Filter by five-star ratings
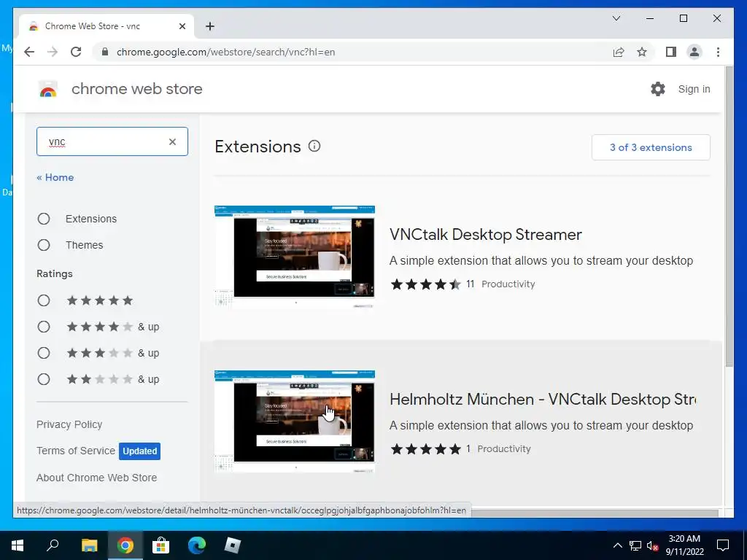The width and height of the screenshot is (747, 560). pyautogui.click(x=44, y=300)
